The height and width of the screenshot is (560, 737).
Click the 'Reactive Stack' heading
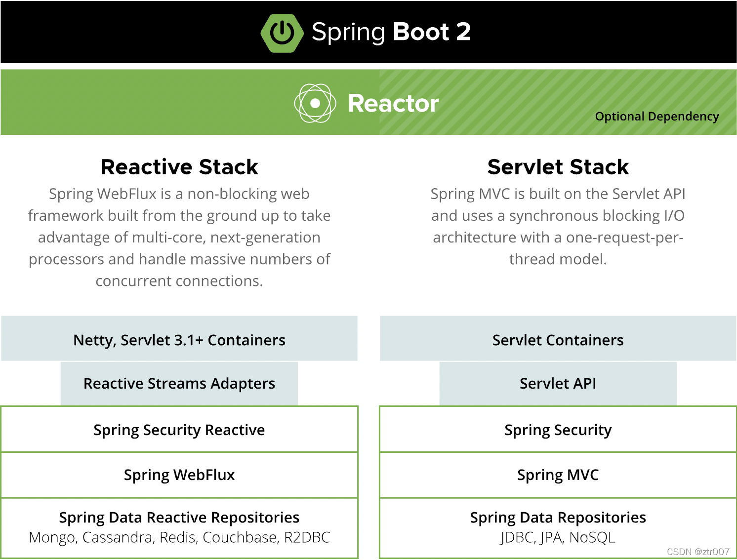click(x=179, y=167)
